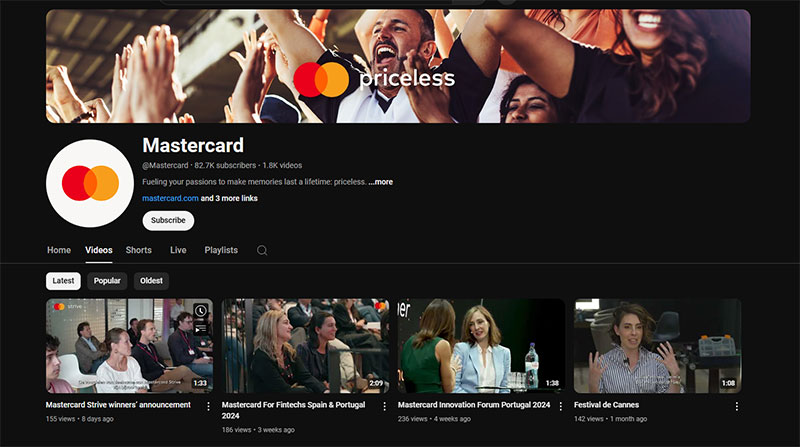Expand channel description with ...more
The width and height of the screenshot is (800, 447).
(381, 182)
